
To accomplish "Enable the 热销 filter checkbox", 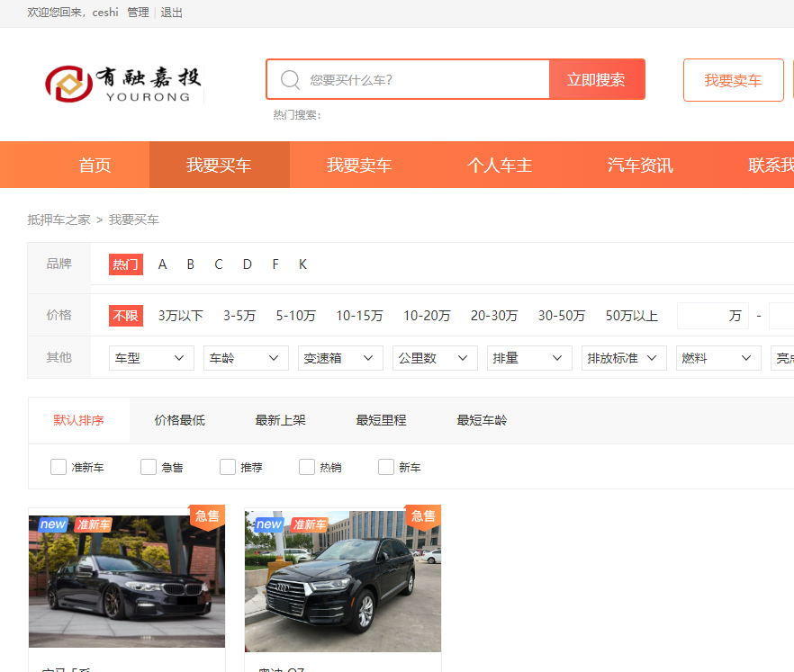I will (307, 467).
